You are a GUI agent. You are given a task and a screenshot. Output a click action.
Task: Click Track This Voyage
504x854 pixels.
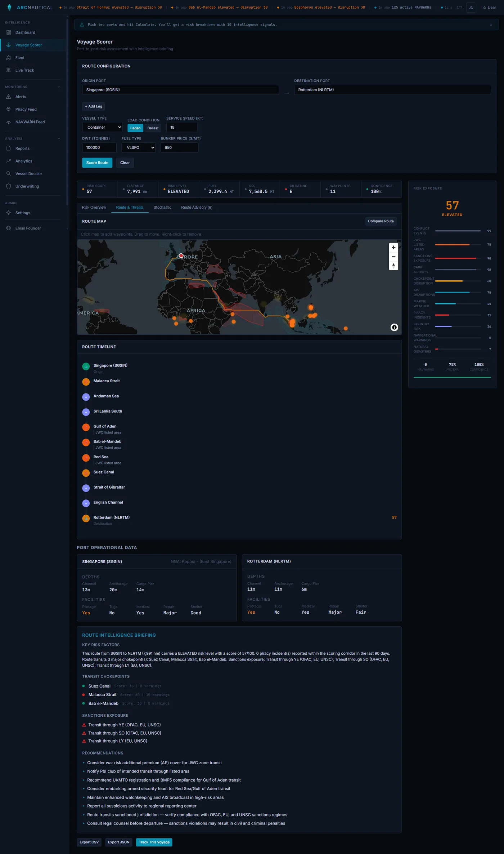[154, 842]
